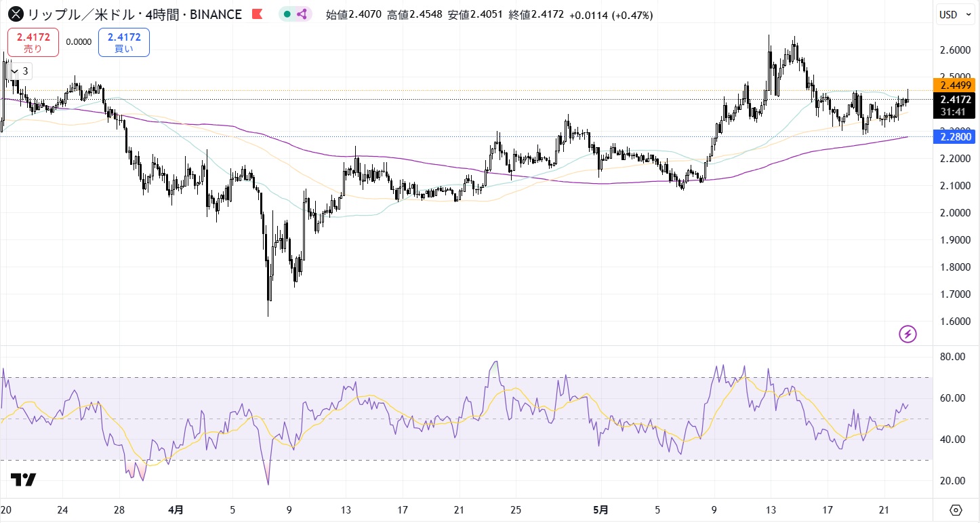Click the red flag icon beside BINANCE

click(x=257, y=14)
